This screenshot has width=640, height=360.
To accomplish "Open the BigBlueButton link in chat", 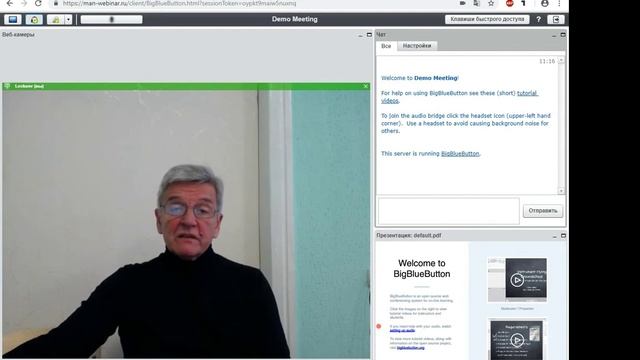I will pyautogui.click(x=460, y=153).
